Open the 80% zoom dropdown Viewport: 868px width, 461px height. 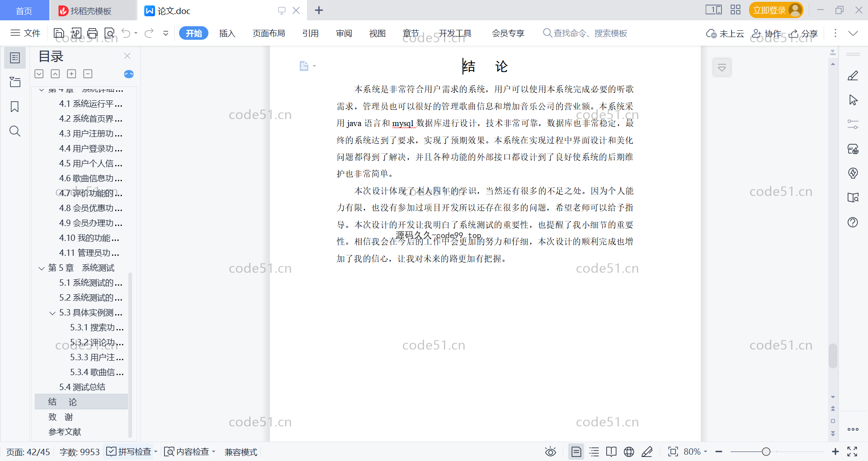point(695,452)
